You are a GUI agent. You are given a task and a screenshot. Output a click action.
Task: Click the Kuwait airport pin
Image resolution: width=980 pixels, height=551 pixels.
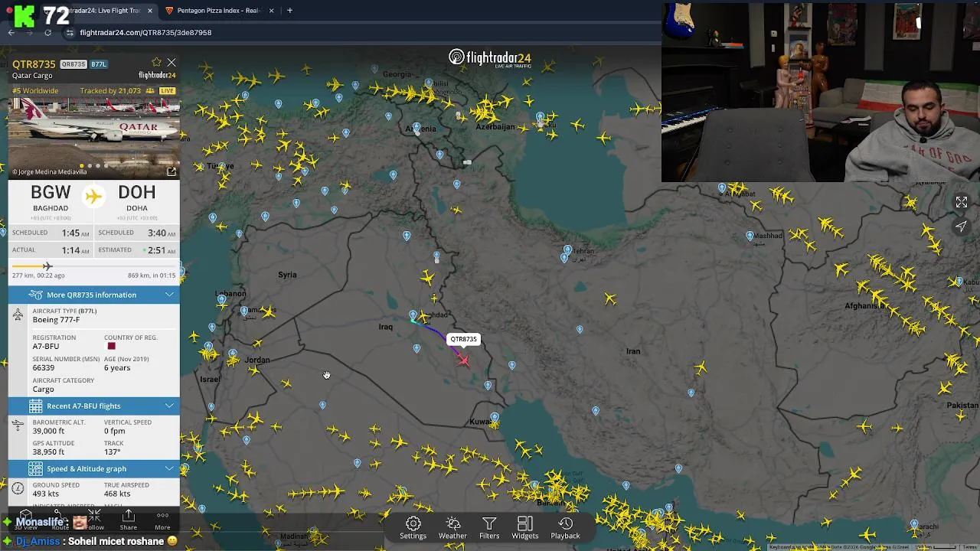click(495, 418)
